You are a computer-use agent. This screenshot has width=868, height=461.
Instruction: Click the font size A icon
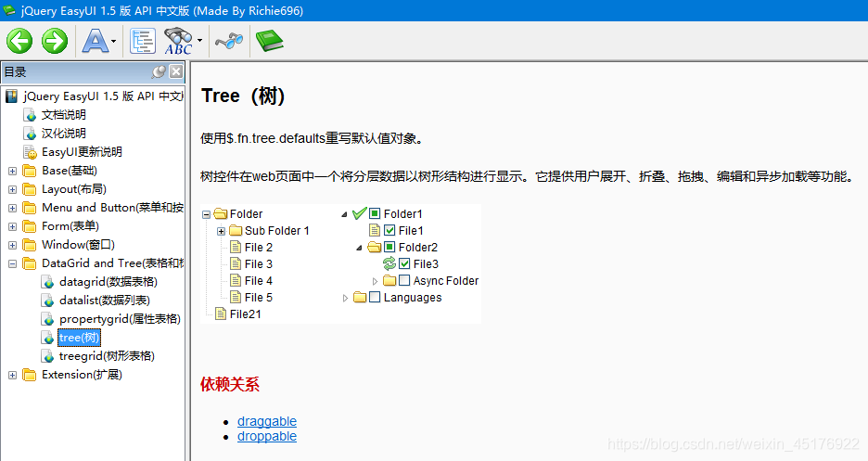pyautogui.click(x=96, y=41)
